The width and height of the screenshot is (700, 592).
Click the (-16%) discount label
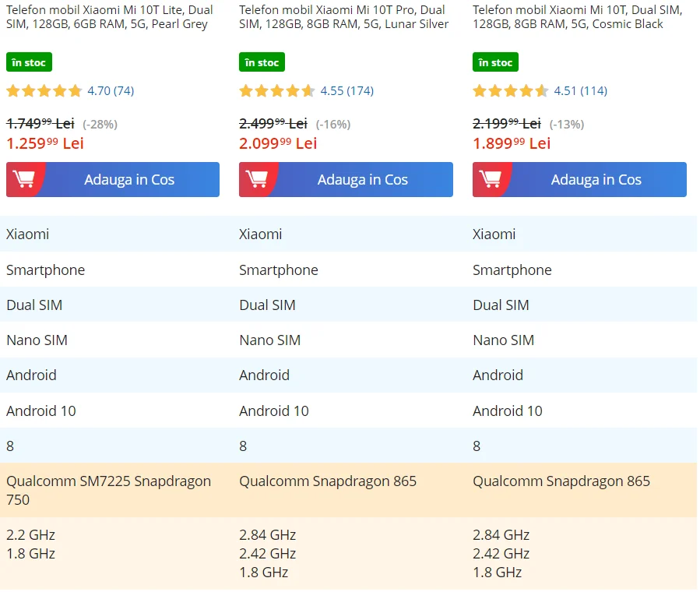pyautogui.click(x=333, y=124)
